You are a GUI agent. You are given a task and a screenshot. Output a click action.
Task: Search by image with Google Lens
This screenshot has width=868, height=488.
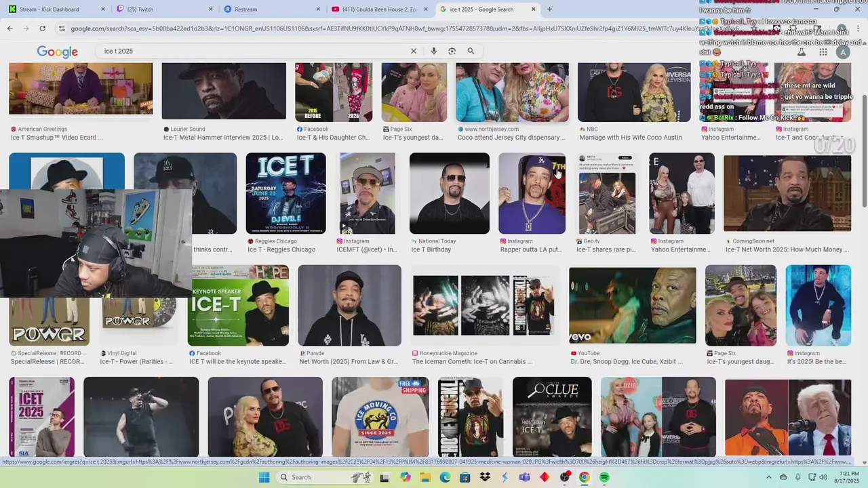point(452,51)
